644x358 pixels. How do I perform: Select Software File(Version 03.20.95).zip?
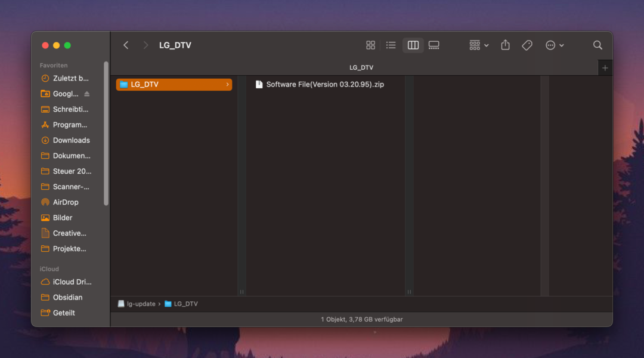coord(325,85)
